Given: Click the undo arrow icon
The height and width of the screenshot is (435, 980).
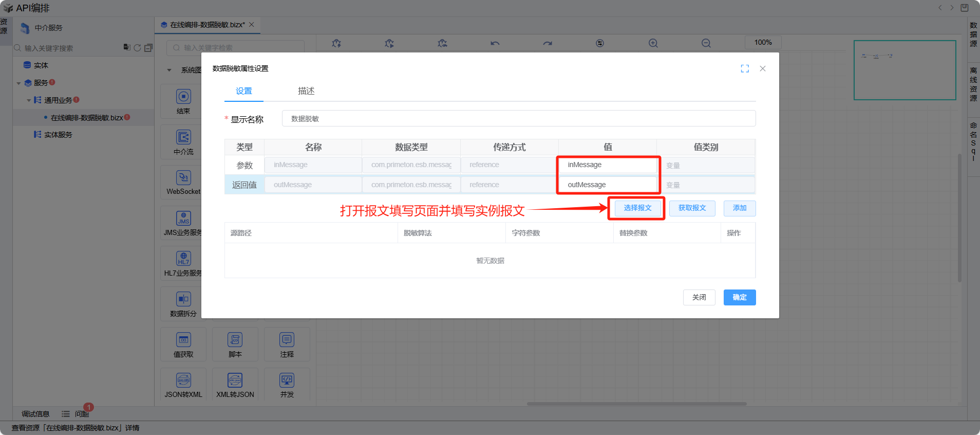Looking at the screenshot, I should (495, 43).
